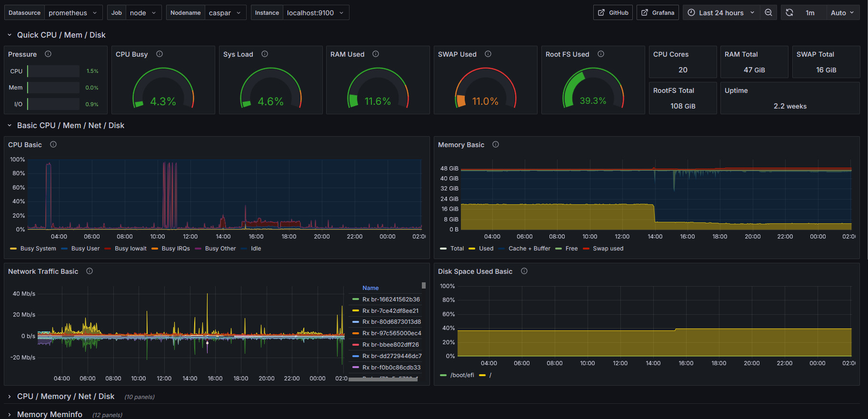Expand the CPU / Memory / Net / Disk row
The image size is (868, 419).
pos(66,397)
